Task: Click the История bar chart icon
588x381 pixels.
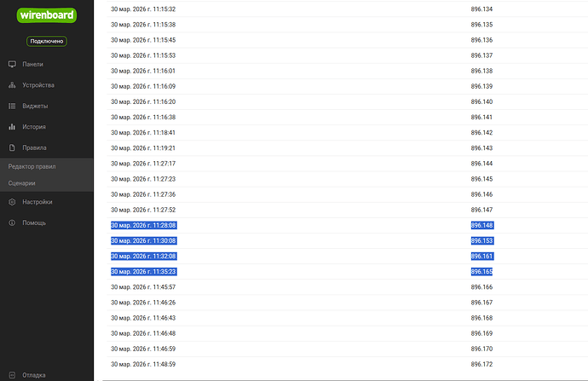Action: [x=12, y=127]
